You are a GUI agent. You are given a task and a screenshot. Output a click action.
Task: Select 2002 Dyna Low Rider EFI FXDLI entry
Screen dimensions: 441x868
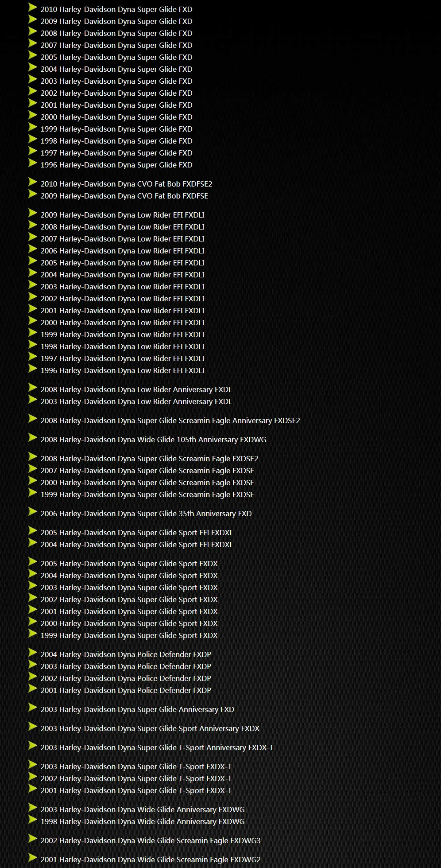[x=123, y=299]
